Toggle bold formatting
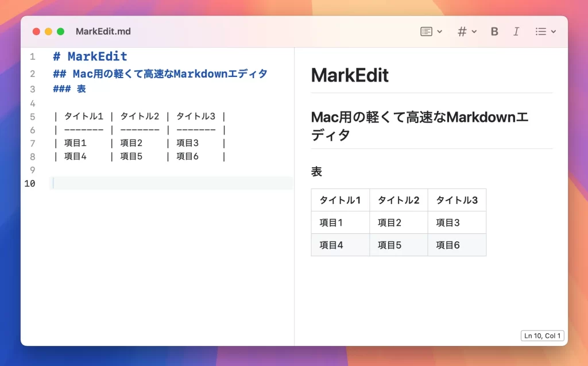The image size is (588, 366). coord(494,32)
